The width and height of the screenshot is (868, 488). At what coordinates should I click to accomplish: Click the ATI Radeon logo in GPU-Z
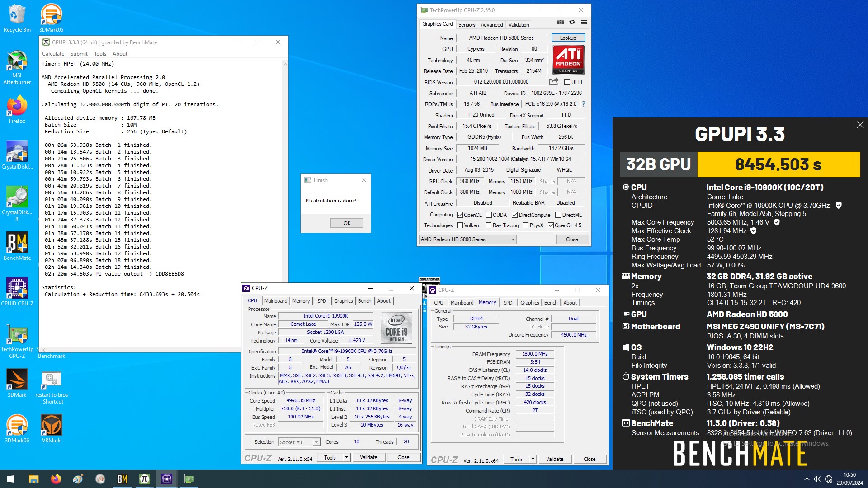click(568, 60)
